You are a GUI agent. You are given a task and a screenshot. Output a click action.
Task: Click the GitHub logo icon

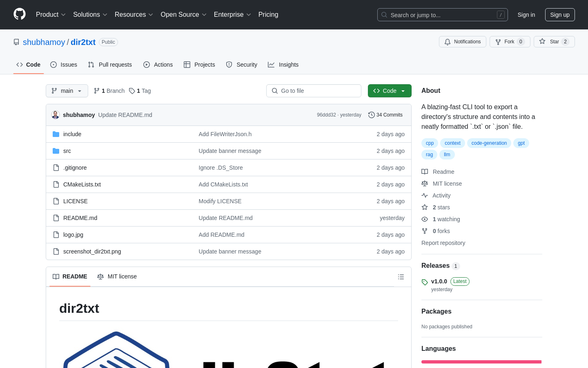[x=20, y=14]
